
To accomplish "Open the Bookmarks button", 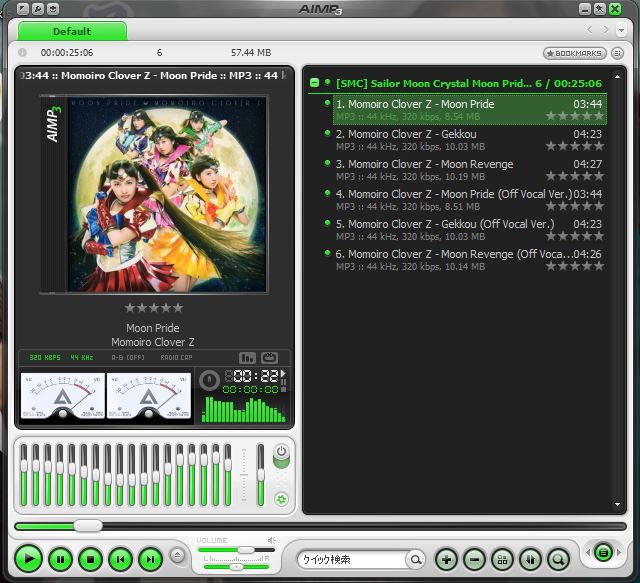I will 574,53.
